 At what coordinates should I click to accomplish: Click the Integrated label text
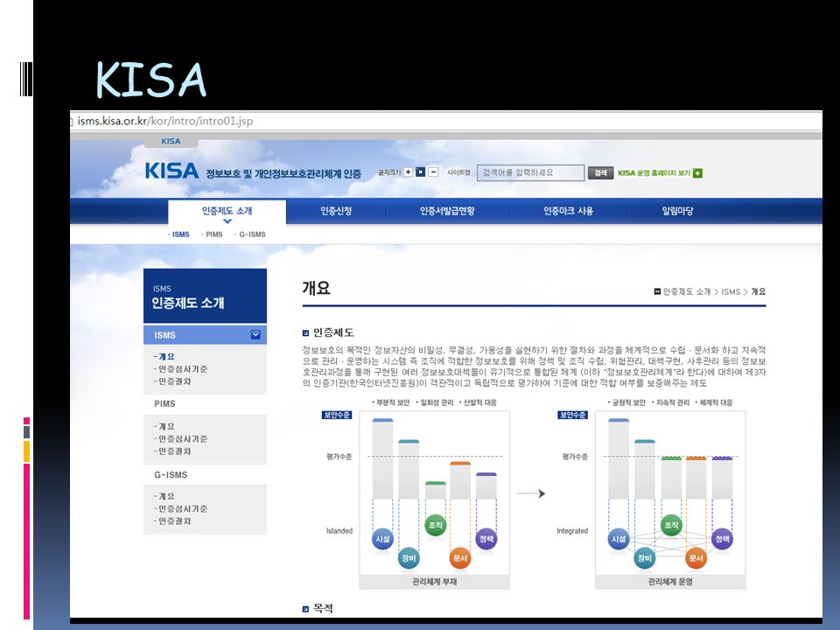[x=572, y=531]
